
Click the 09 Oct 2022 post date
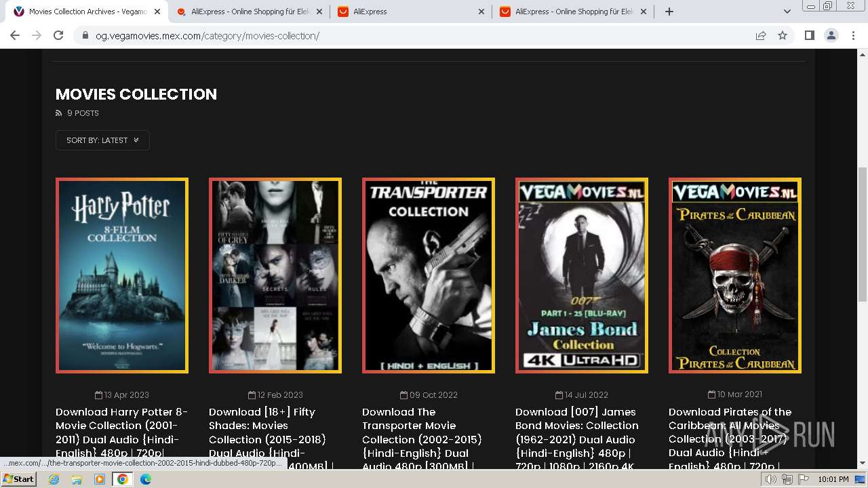pos(429,394)
